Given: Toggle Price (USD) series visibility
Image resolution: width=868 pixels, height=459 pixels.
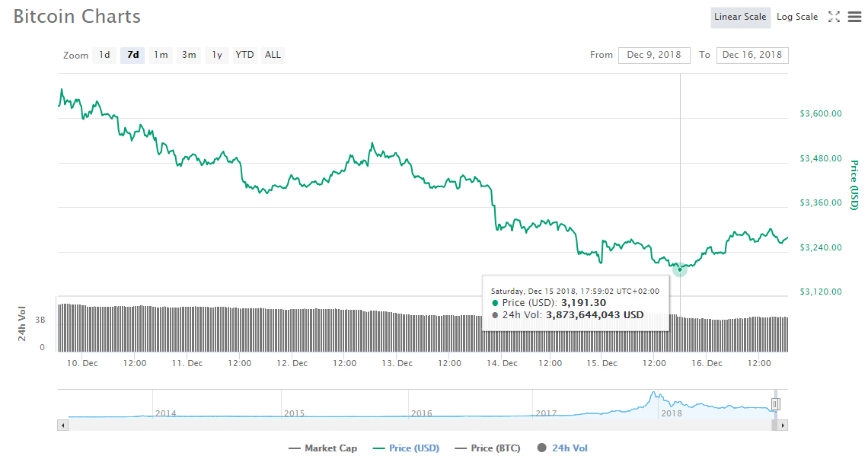Looking at the screenshot, I should [x=406, y=448].
